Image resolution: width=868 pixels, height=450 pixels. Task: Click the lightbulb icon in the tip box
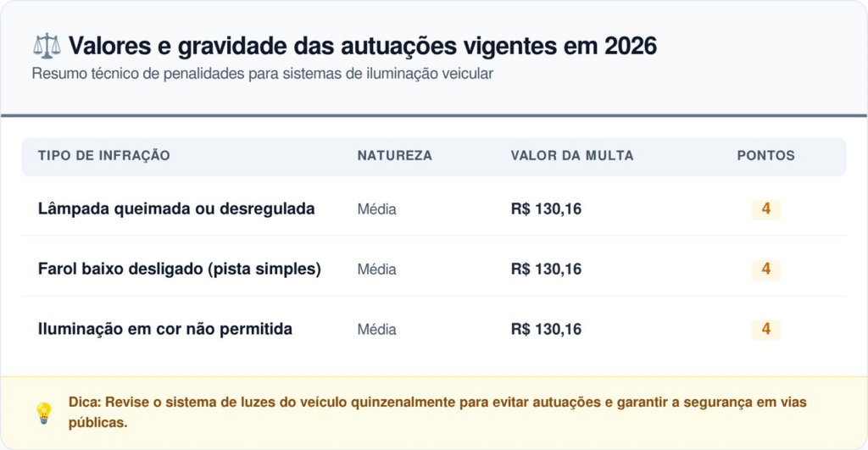click(x=43, y=413)
